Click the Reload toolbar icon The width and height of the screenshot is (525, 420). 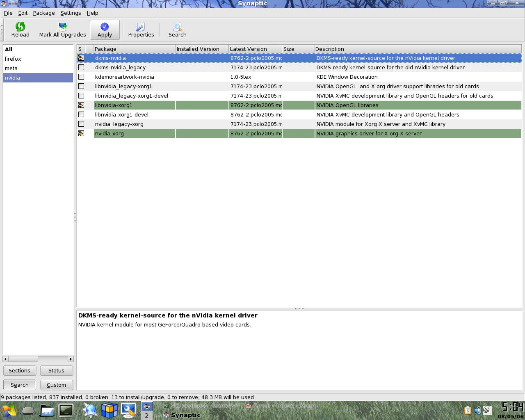20,27
